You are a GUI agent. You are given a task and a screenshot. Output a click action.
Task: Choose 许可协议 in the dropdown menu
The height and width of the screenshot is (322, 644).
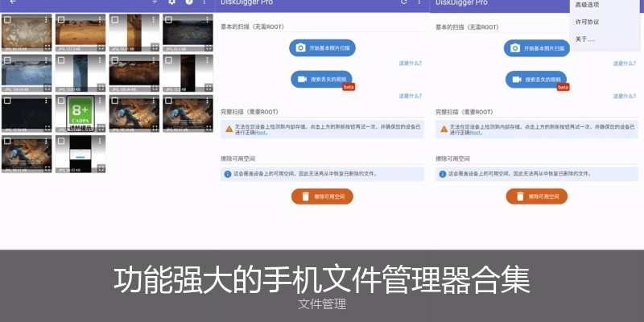[588, 23]
